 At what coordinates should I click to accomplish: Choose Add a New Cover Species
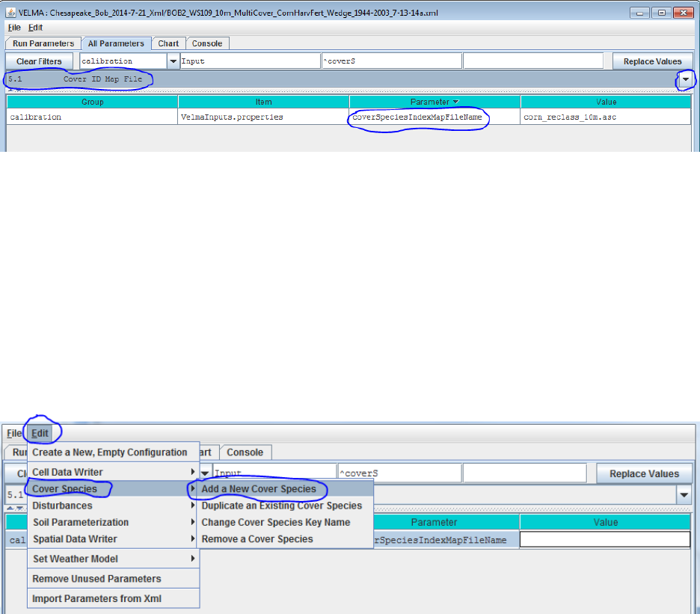284,489
